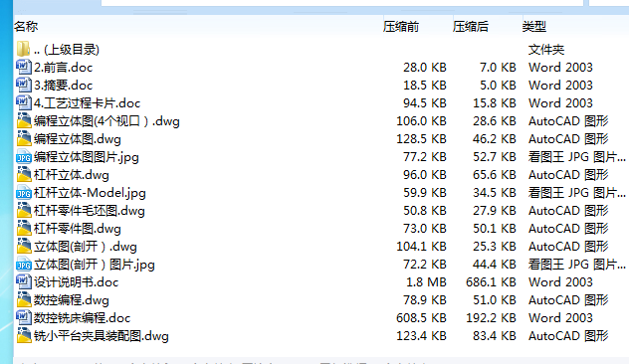This screenshot has width=629, height=364.
Task: Select file name 编程立体图(4个视口).dwg
Action: tap(106, 121)
